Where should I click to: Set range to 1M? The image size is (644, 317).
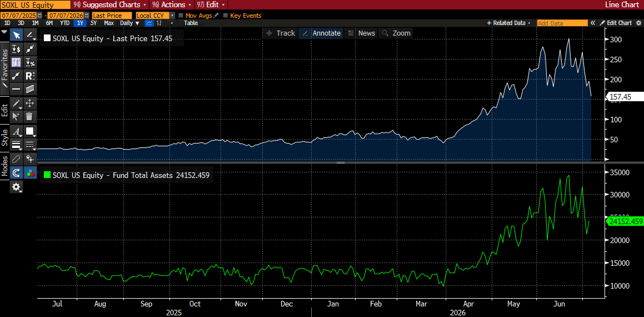(x=36, y=23)
